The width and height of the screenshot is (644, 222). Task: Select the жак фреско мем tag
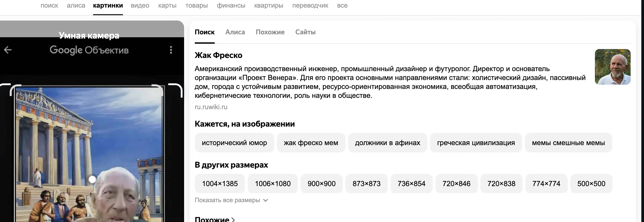311,143
